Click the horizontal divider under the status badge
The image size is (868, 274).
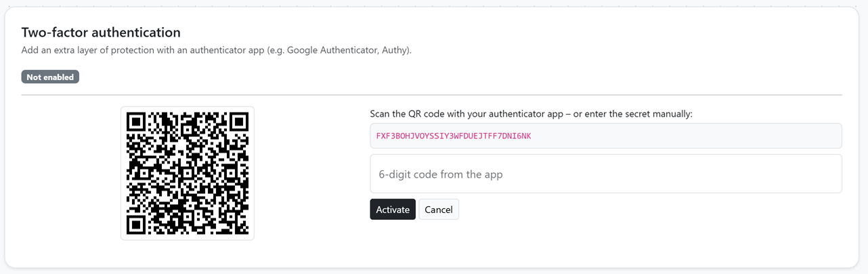click(432, 96)
